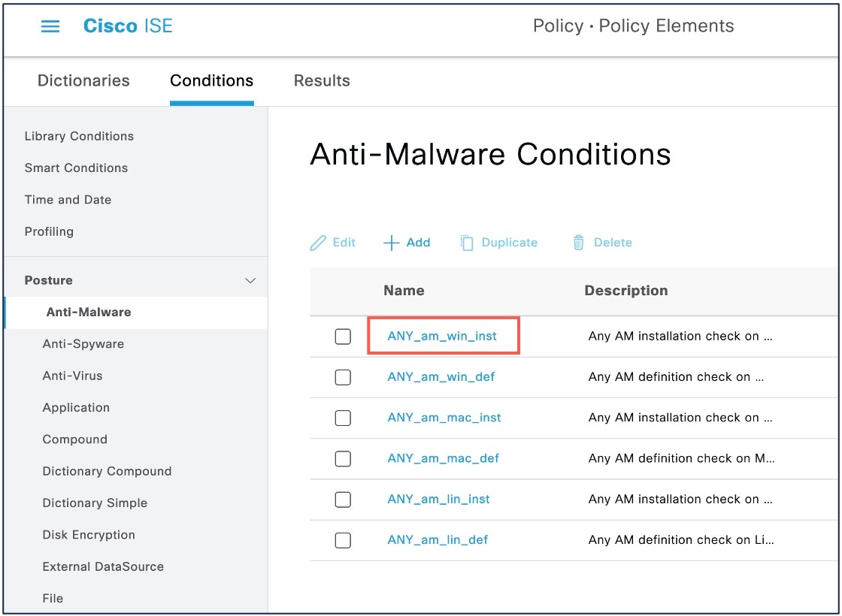The width and height of the screenshot is (842, 616).
Task: Click the Policy · Policy Elements breadcrumb
Action: (x=633, y=26)
